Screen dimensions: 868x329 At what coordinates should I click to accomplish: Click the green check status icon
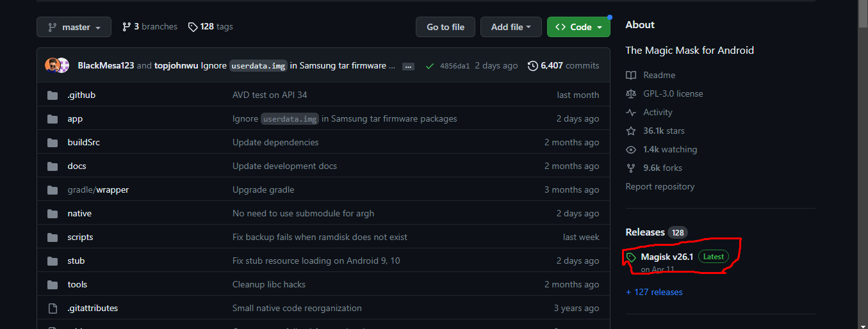[429, 66]
